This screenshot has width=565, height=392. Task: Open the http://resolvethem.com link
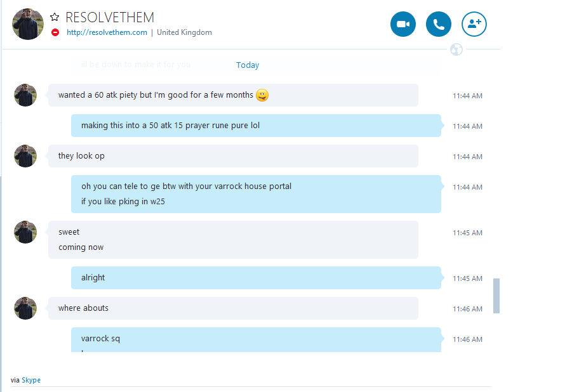coord(107,32)
